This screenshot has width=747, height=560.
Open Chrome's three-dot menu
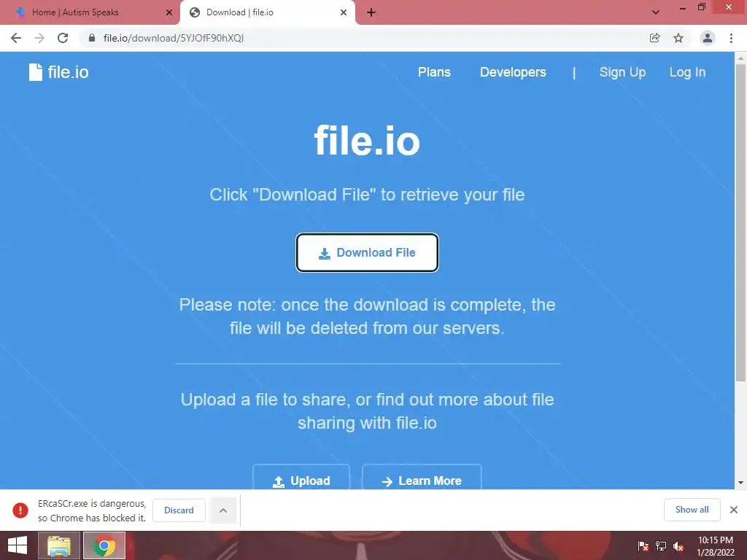pyautogui.click(x=731, y=38)
